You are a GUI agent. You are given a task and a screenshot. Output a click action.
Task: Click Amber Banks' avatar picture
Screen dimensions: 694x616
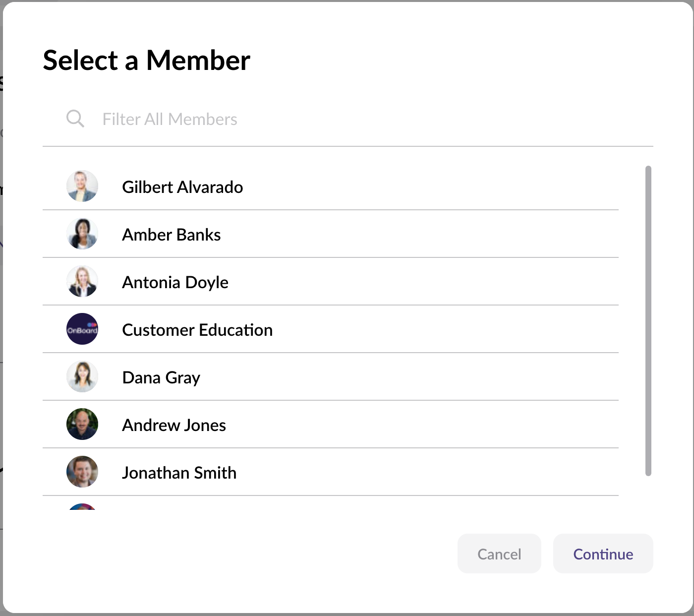pos(82,234)
